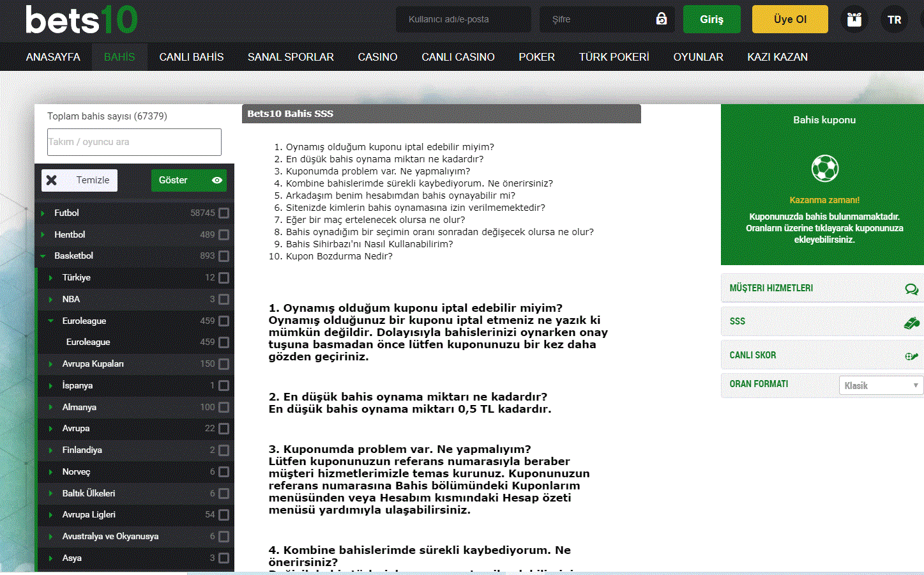Expand the Hentbol category arrow
The height and width of the screenshot is (575, 924).
tap(43, 234)
